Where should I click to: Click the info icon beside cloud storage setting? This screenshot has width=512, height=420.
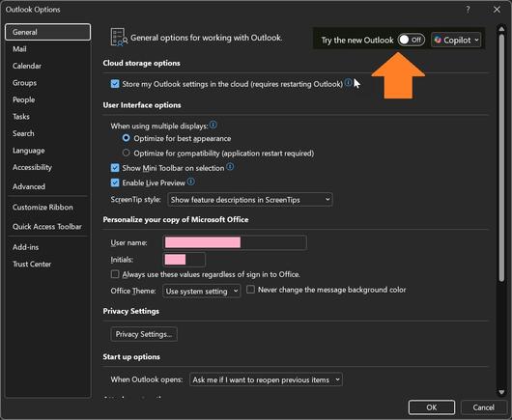349,83
